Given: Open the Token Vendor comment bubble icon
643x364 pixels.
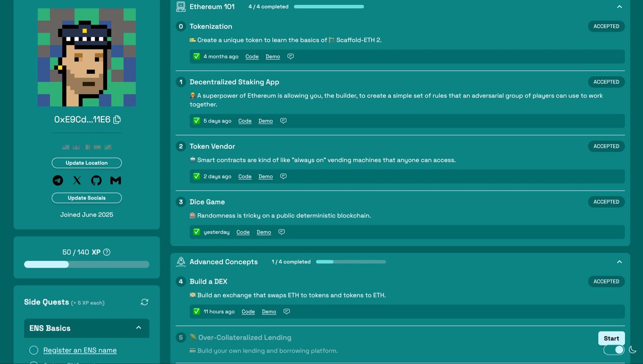Looking at the screenshot, I should tap(283, 177).
